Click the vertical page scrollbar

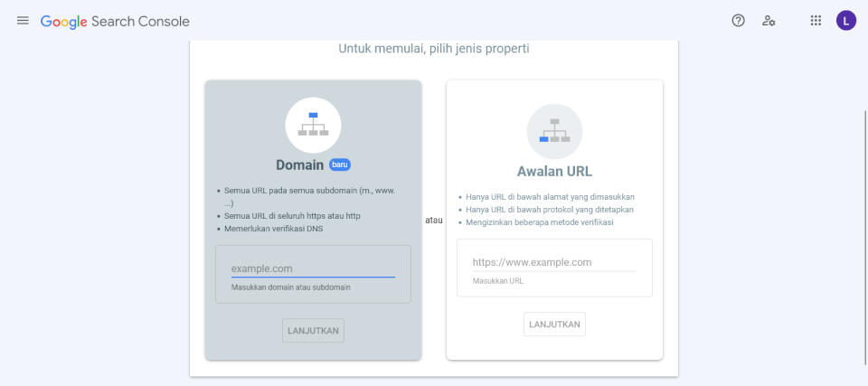(x=865, y=238)
